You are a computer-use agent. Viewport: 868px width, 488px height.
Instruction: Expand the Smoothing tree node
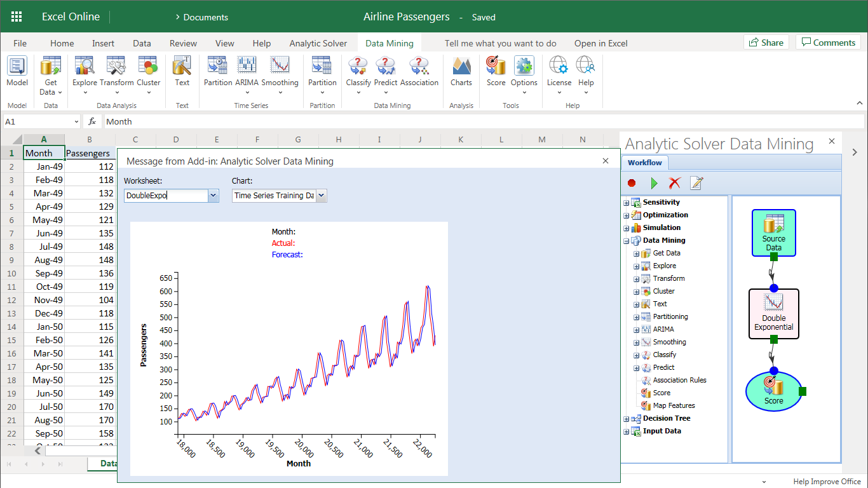tap(636, 342)
